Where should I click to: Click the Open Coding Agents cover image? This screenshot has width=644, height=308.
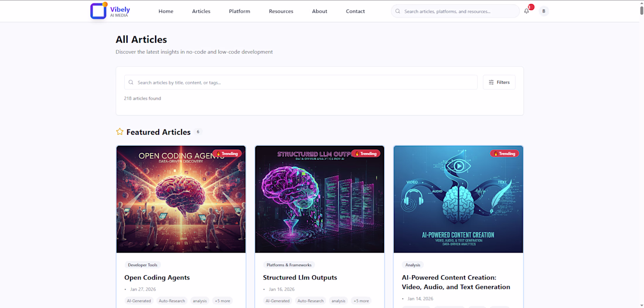pyautogui.click(x=181, y=199)
